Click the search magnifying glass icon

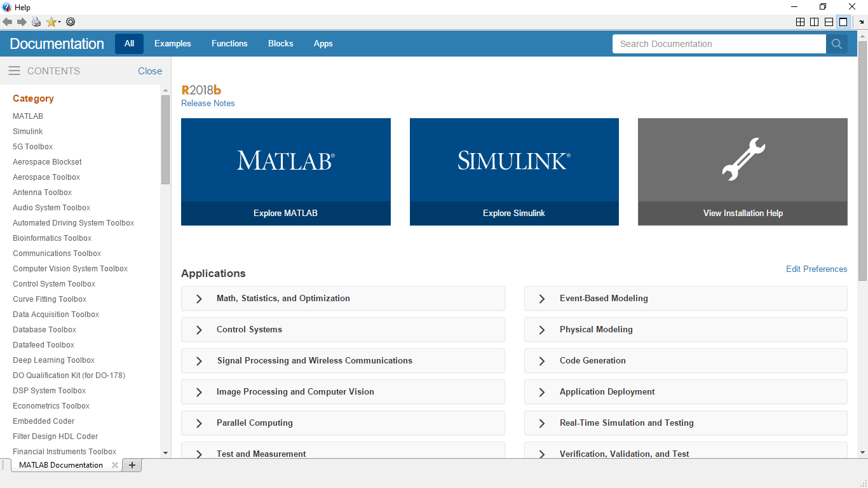point(836,44)
